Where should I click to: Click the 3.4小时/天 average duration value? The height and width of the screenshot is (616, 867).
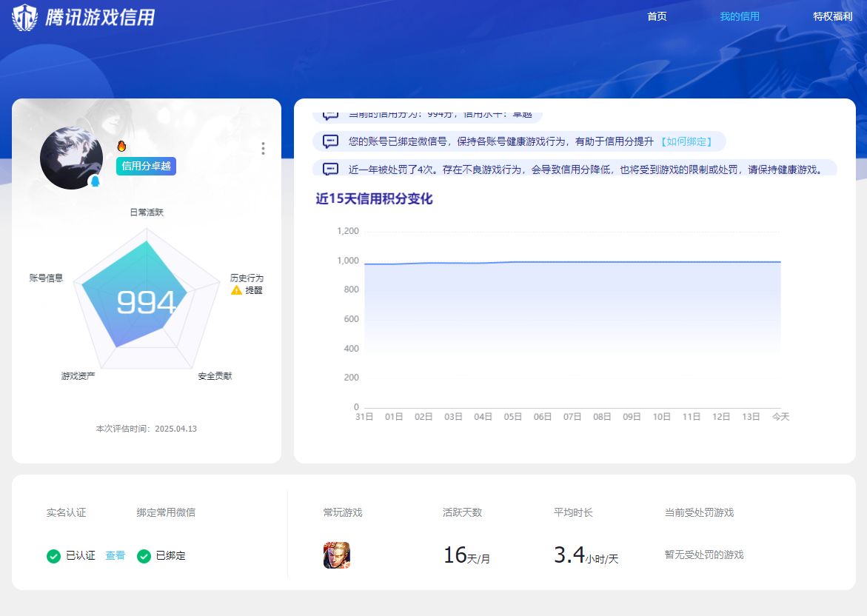586,555
